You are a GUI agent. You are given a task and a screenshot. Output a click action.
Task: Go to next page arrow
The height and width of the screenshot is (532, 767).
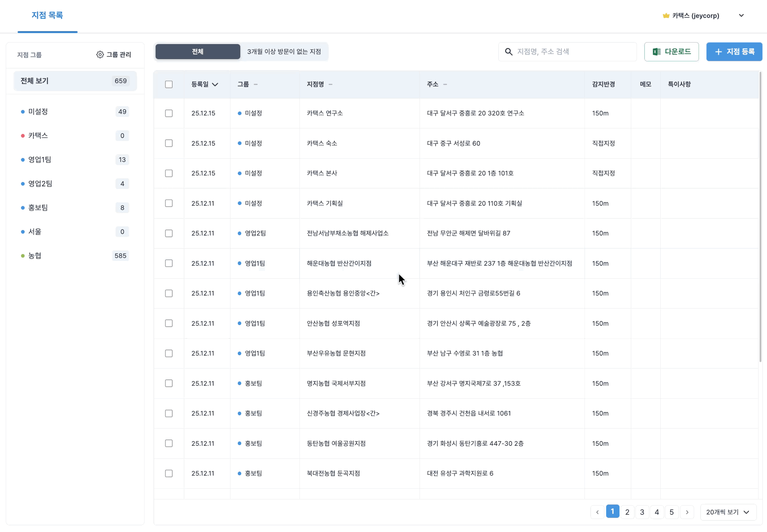click(x=687, y=512)
